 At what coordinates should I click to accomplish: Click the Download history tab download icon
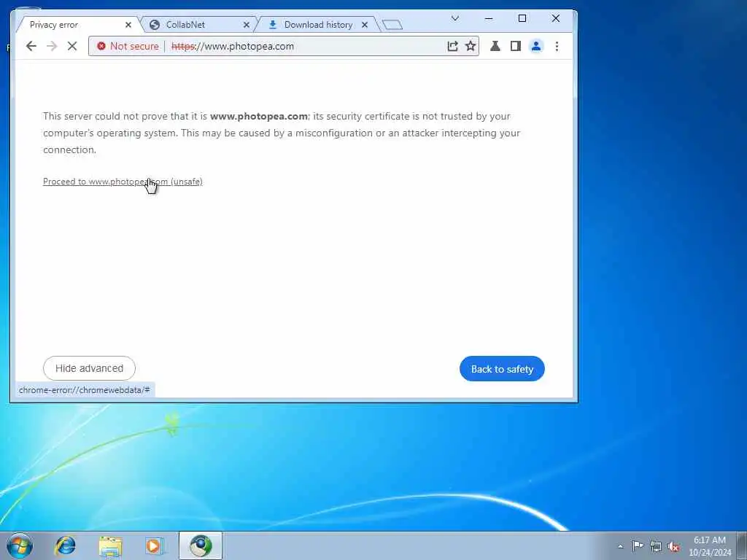click(273, 25)
